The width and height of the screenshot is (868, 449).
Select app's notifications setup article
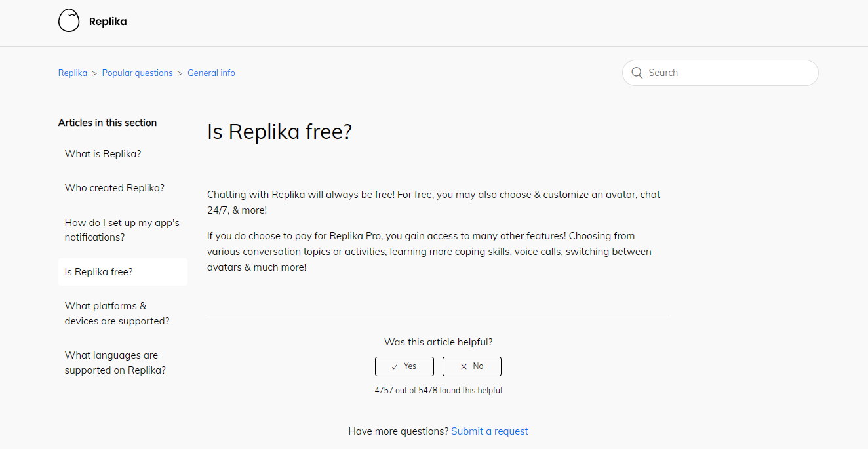click(x=122, y=230)
